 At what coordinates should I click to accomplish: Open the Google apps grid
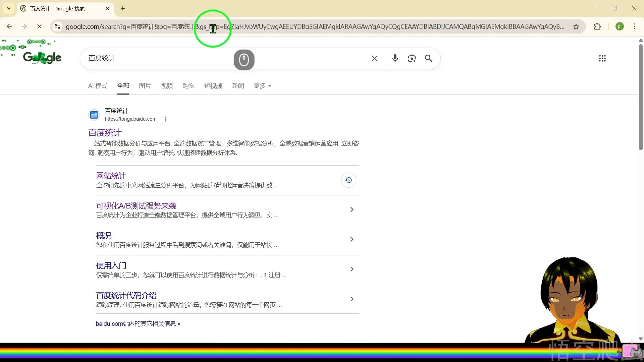point(602,58)
